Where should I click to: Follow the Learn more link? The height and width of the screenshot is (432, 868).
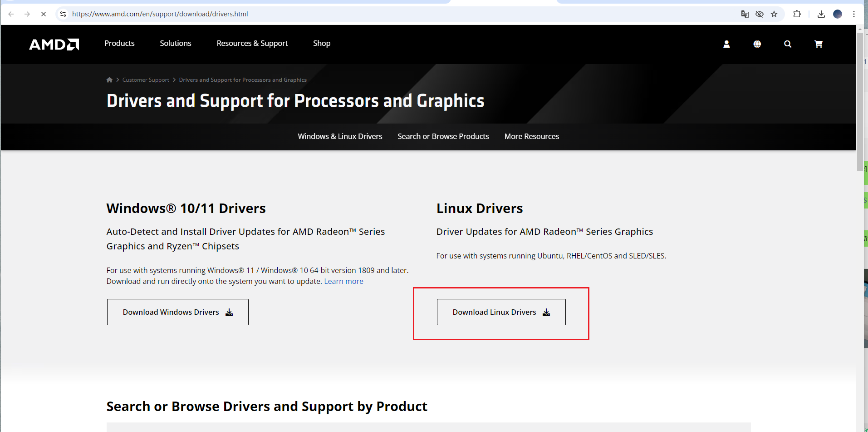[x=343, y=281]
